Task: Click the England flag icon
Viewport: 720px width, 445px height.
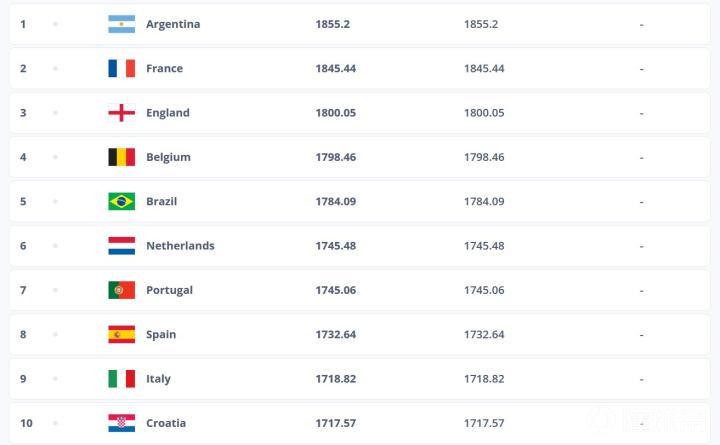Action: (x=121, y=113)
